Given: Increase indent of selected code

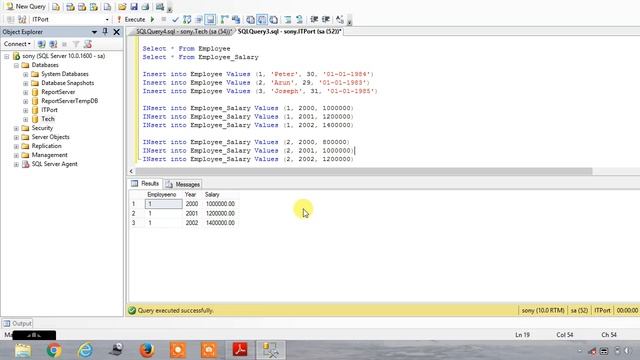Looking at the screenshot, I should [x=326, y=20].
